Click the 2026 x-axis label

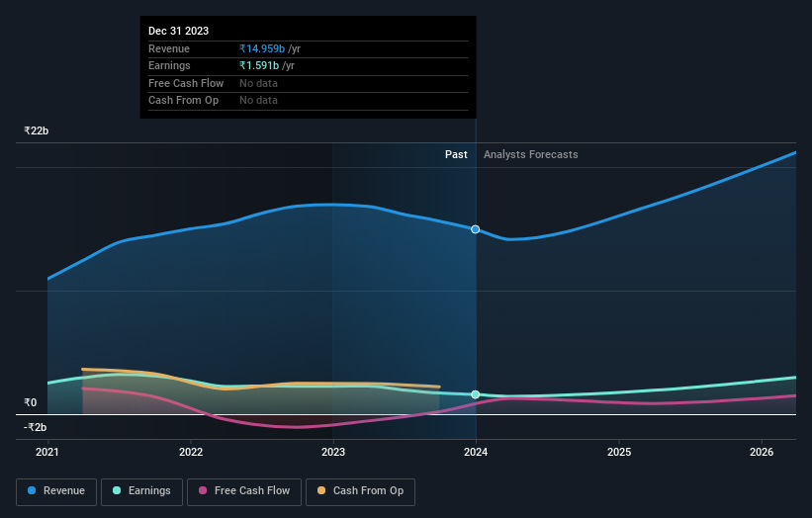pyautogui.click(x=762, y=452)
